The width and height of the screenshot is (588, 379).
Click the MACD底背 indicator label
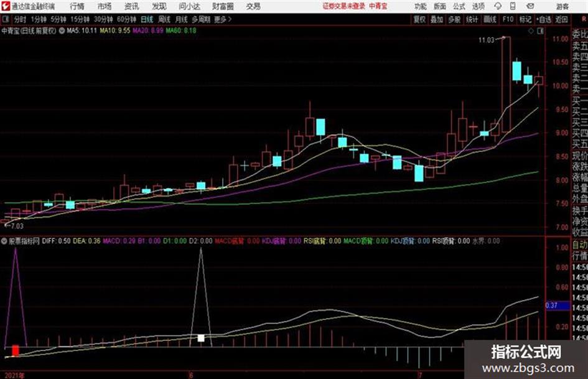pyautogui.click(x=237, y=241)
